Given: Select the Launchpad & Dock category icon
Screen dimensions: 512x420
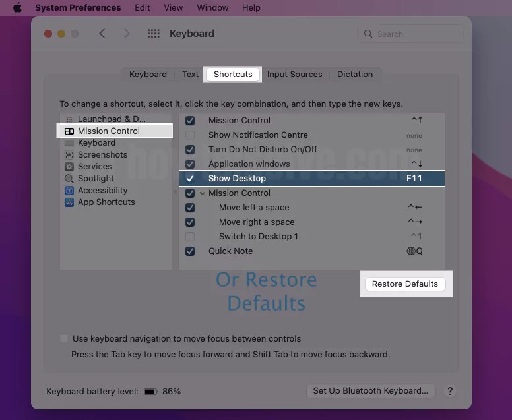Looking at the screenshot, I should click(x=69, y=119).
